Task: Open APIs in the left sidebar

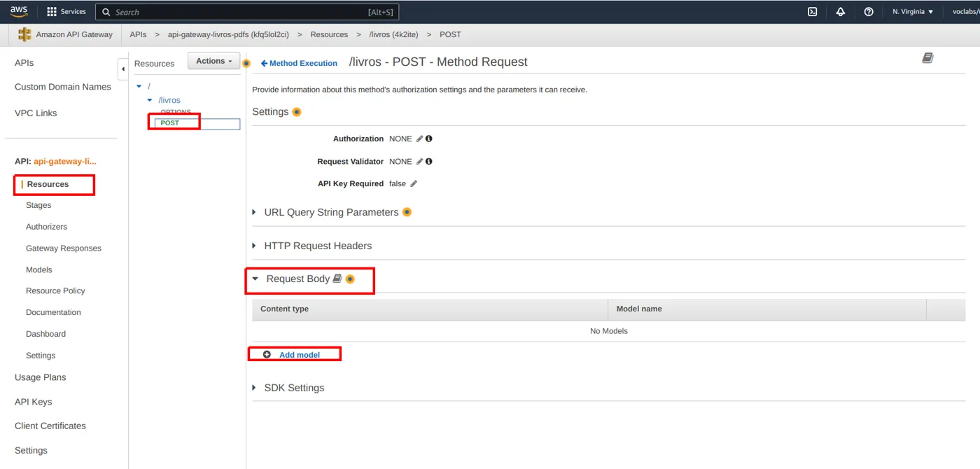Action: click(x=24, y=63)
